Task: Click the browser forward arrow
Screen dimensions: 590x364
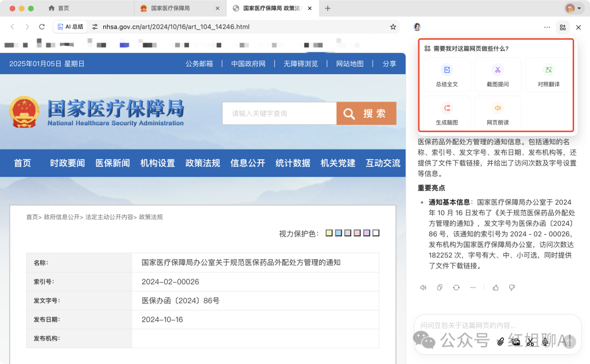Action: (27, 27)
